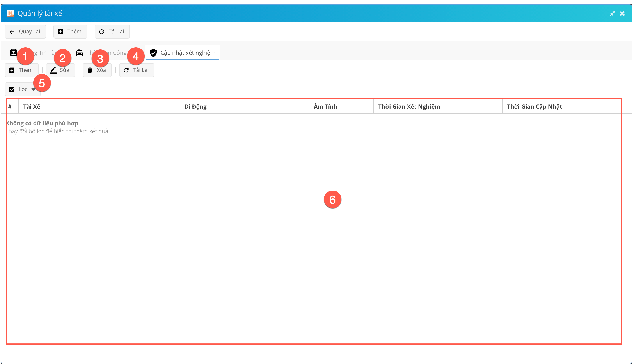Click the shield check icon
This screenshot has width=632, height=364.
tap(153, 53)
